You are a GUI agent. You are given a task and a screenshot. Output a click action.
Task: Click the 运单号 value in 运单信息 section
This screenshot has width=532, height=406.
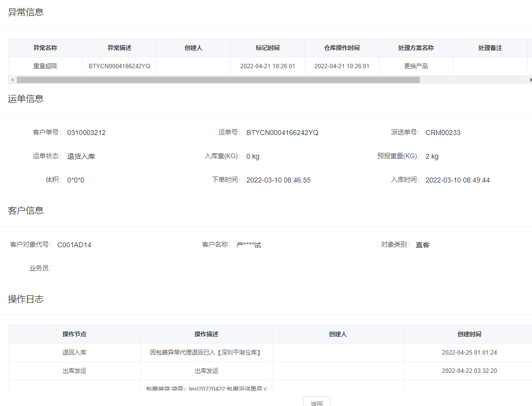point(282,133)
